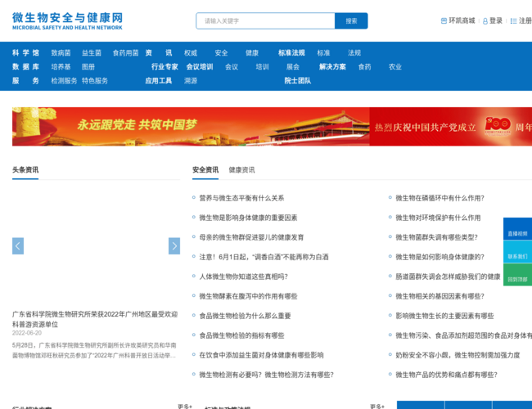The image size is (532, 409).
Task: Open 检测服务 in the navigation
Action: [x=64, y=81]
